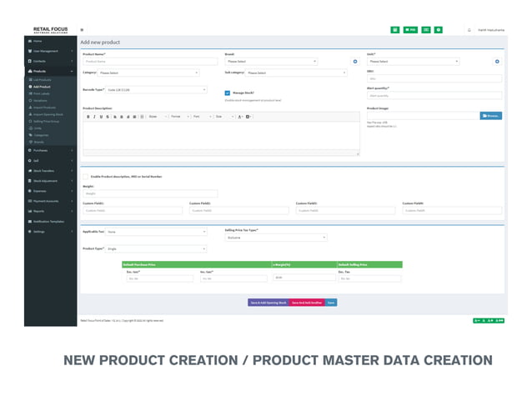Image resolution: width=532 pixels, height=411 pixels.
Task: Click the green help question-mark icon
Action: pyautogui.click(x=439, y=30)
